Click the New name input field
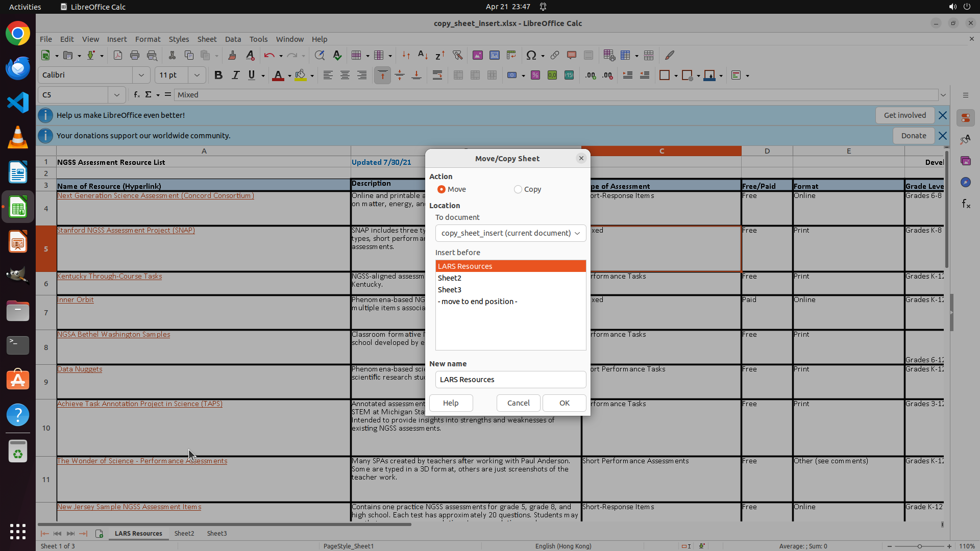This screenshot has width=980, height=551. click(x=510, y=380)
